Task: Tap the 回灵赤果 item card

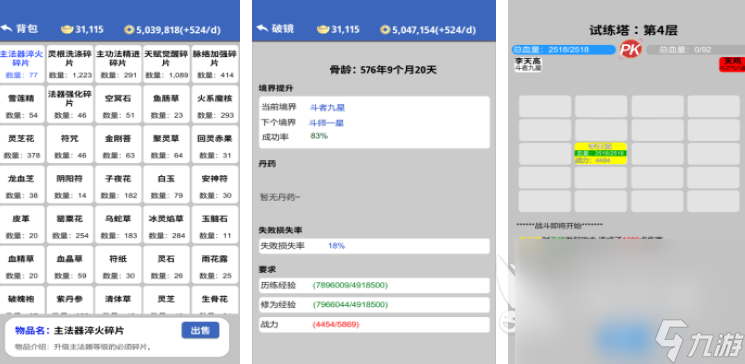Action: [x=215, y=144]
